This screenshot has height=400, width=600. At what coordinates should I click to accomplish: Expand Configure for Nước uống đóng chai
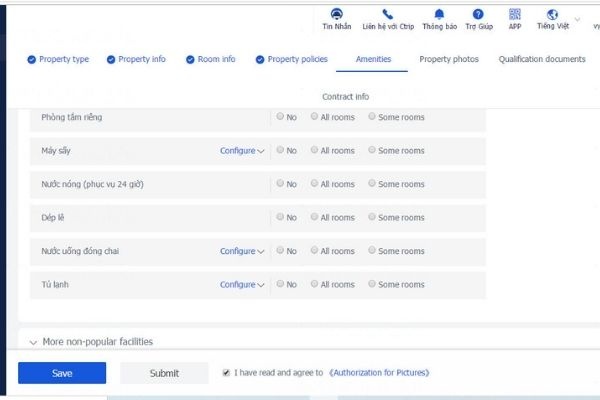point(242,251)
